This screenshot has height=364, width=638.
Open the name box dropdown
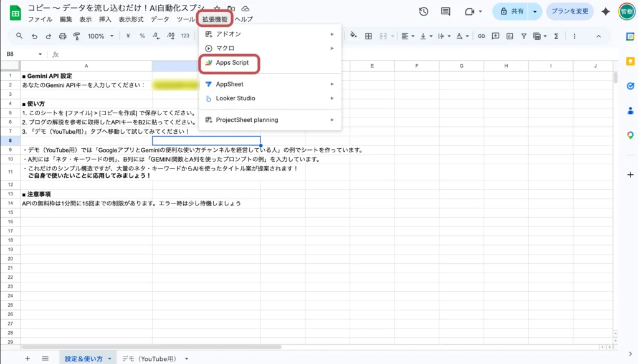pyautogui.click(x=40, y=54)
